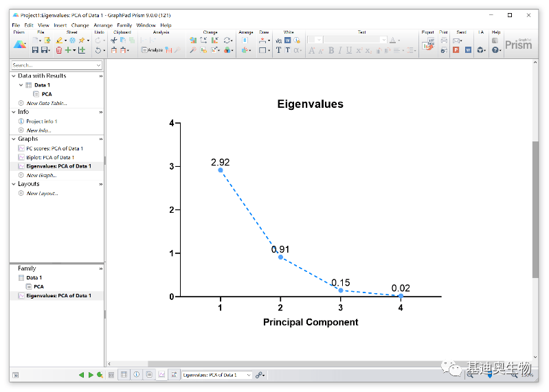Click the Export graph icon
The image size is (549, 392).
(427, 45)
